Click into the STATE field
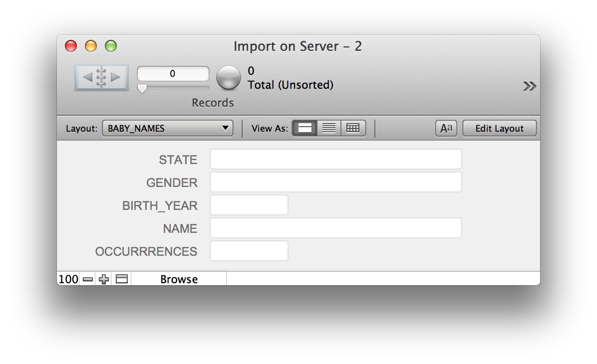The image size is (597, 364). (x=335, y=160)
